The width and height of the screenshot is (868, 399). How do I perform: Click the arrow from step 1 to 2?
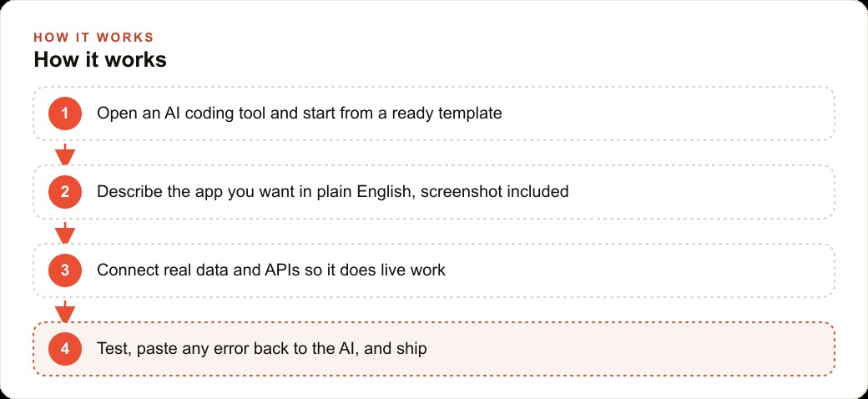pos(65,154)
